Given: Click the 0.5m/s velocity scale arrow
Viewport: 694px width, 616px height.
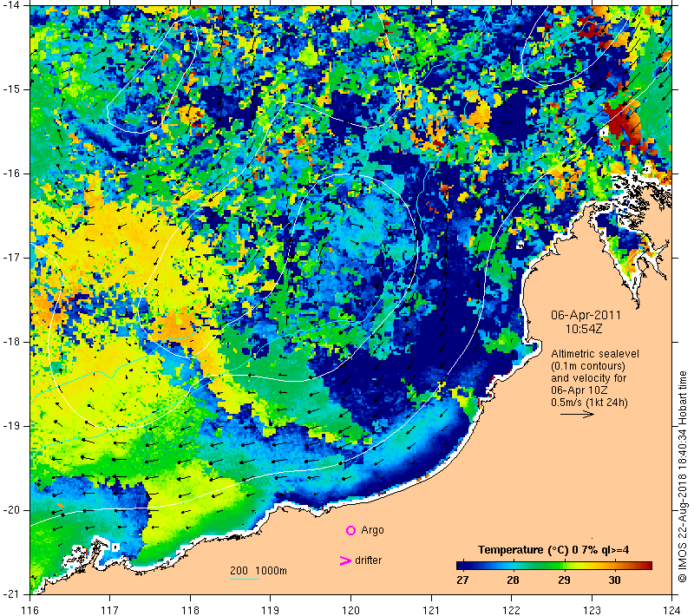Looking at the screenshot, I should [x=577, y=414].
